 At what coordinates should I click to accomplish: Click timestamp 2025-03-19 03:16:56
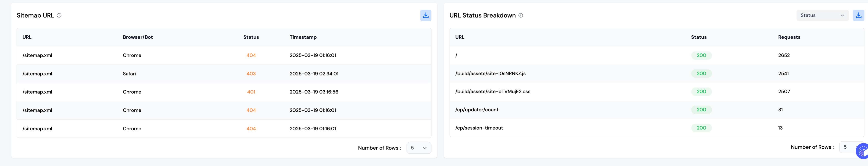pyautogui.click(x=314, y=92)
